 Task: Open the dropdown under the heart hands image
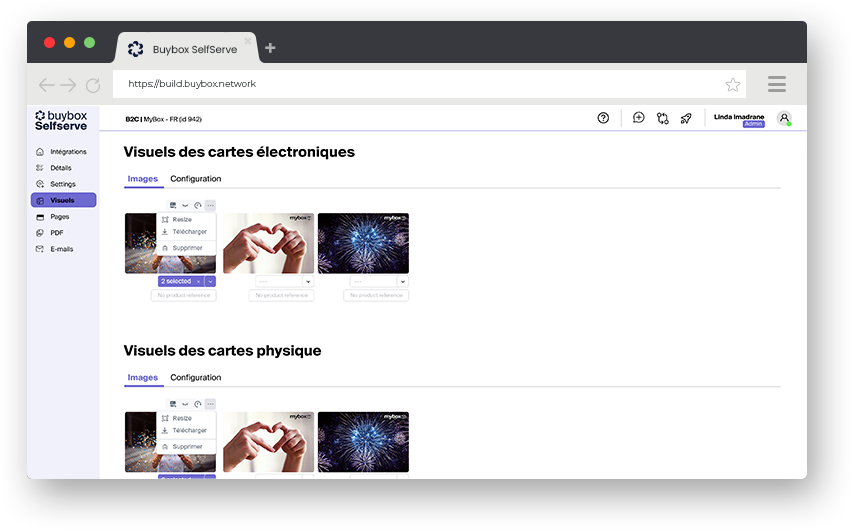coord(308,282)
